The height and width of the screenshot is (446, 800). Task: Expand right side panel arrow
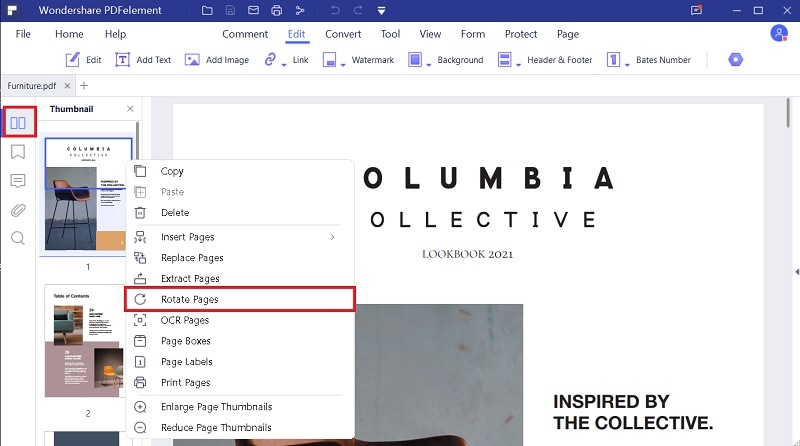click(797, 272)
